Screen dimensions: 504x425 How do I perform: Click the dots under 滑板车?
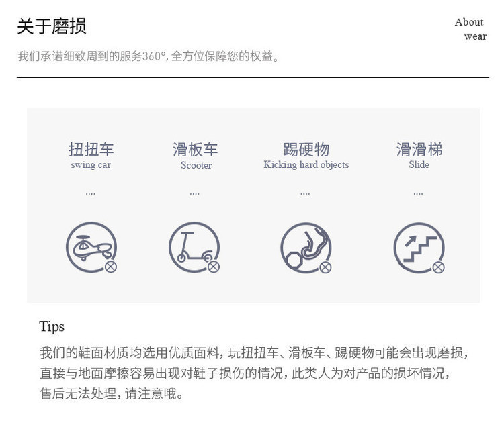[194, 194]
